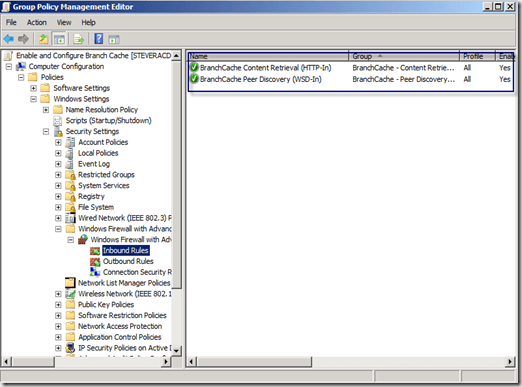Click the Account Policies icon
Screen dimensions: 522x387
(x=70, y=142)
